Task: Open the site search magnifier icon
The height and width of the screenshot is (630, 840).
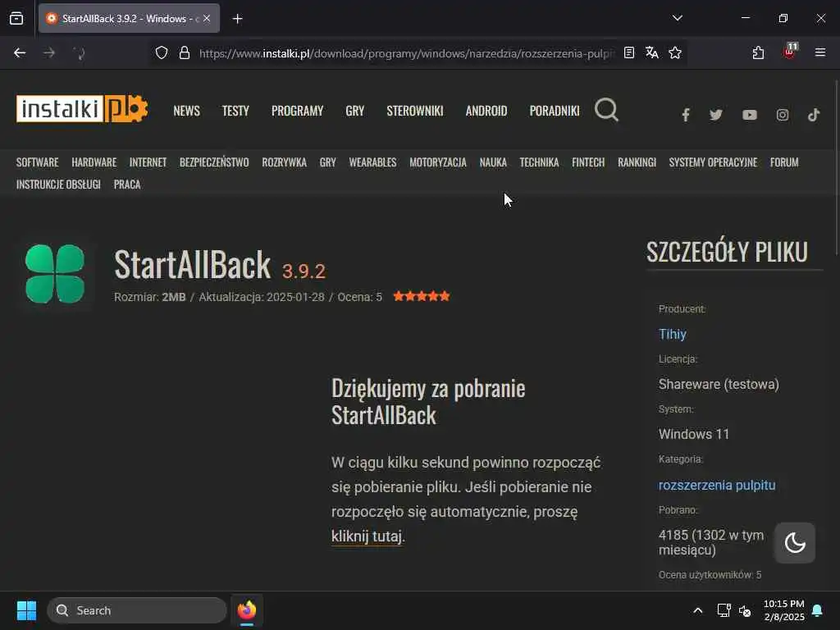Action: (x=606, y=110)
